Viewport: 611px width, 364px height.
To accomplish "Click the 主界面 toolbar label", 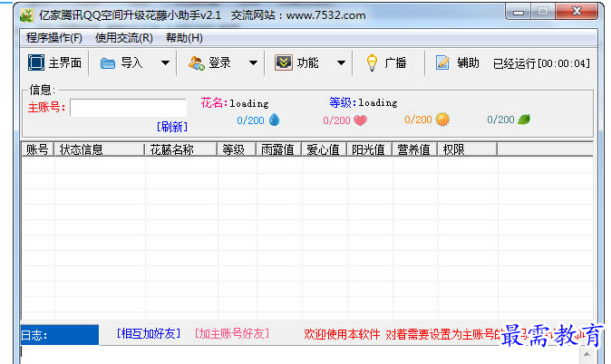I will coord(65,62).
